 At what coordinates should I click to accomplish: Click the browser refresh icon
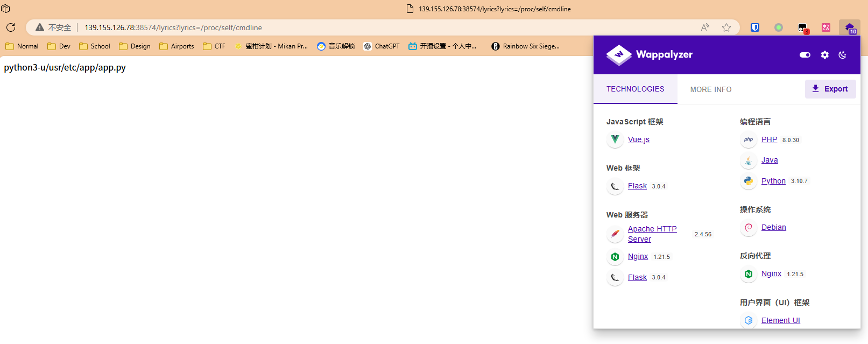(x=11, y=27)
